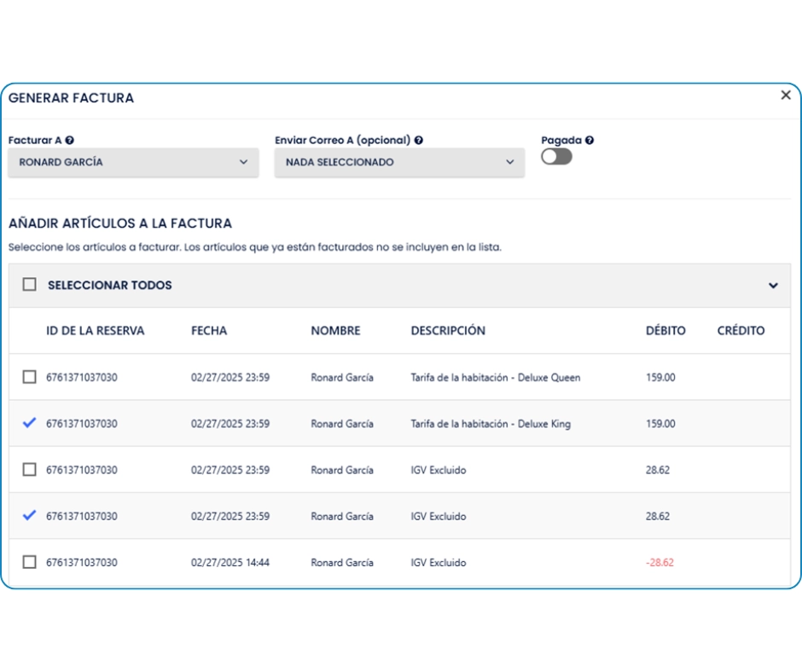Select the Deluxe Queen room rate row checkbox
The image size is (802, 672).
30,377
